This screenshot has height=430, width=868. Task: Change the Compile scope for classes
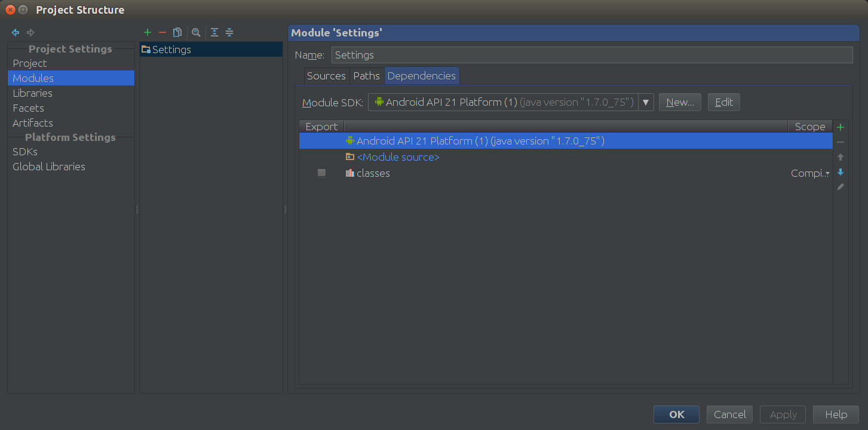[x=810, y=173]
